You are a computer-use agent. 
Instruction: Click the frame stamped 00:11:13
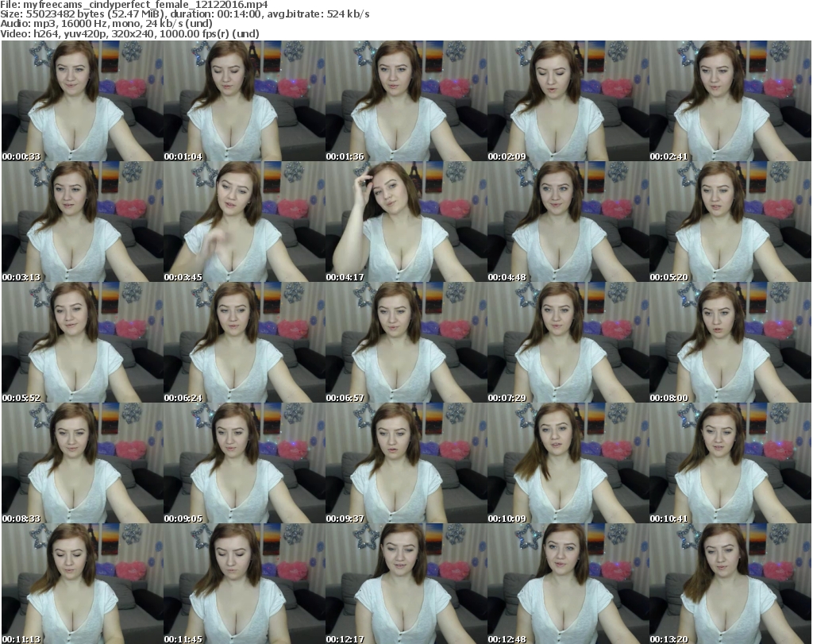coord(83,584)
